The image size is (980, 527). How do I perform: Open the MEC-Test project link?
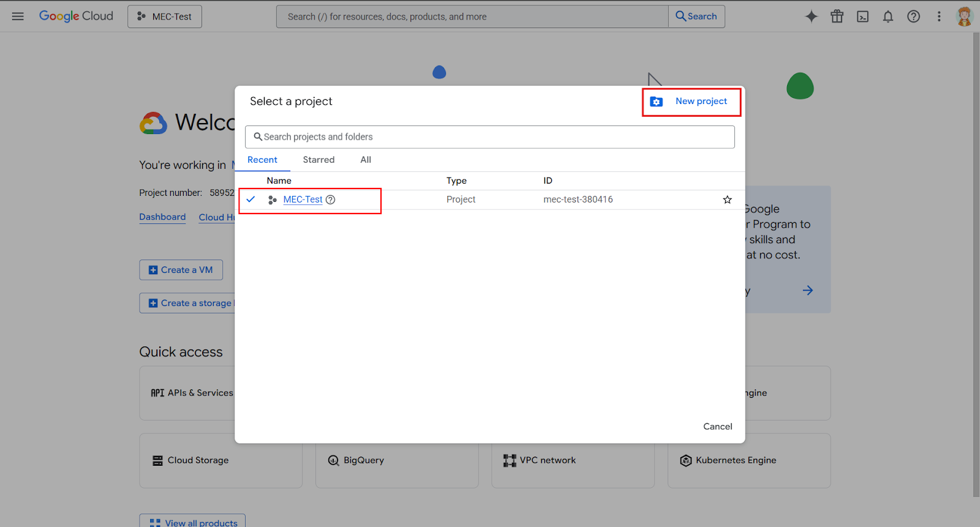pos(303,200)
